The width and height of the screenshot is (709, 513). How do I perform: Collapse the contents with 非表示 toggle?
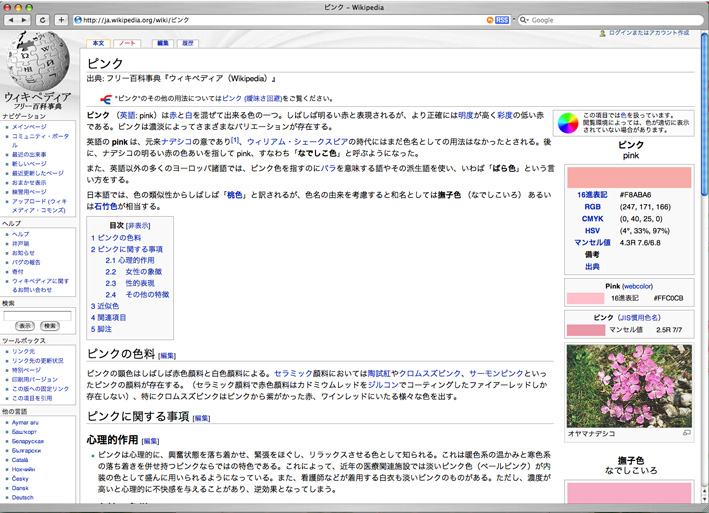(138, 226)
